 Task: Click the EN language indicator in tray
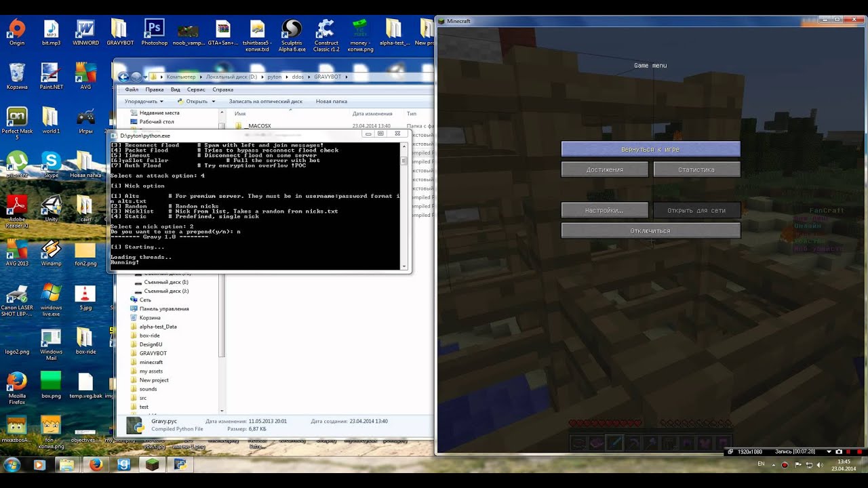[x=761, y=464]
